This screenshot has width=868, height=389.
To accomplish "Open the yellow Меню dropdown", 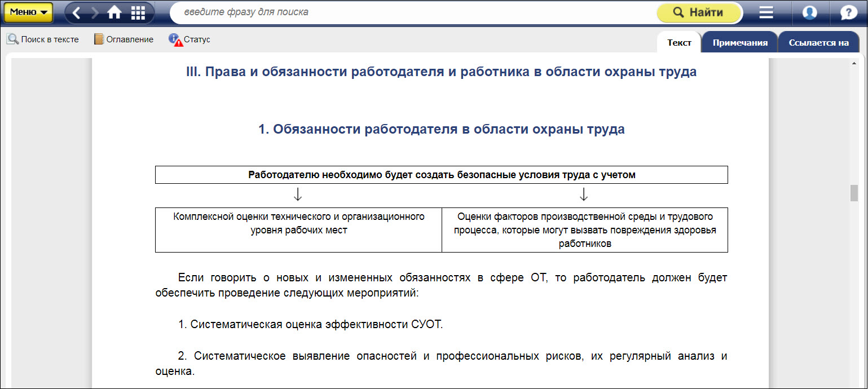I will click(28, 12).
